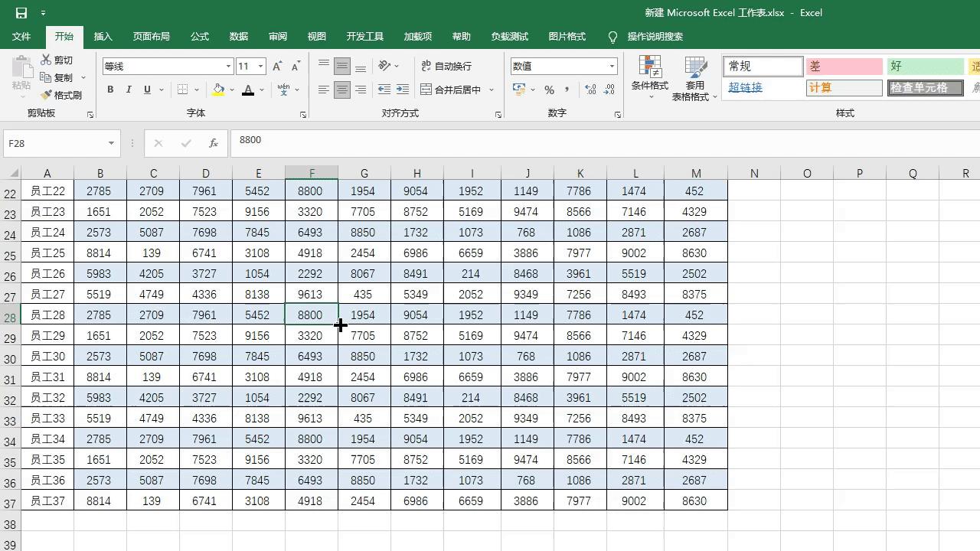Select the Italic formatting icon
Image resolution: width=980 pixels, height=551 pixels.
pyautogui.click(x=128, y=90)
